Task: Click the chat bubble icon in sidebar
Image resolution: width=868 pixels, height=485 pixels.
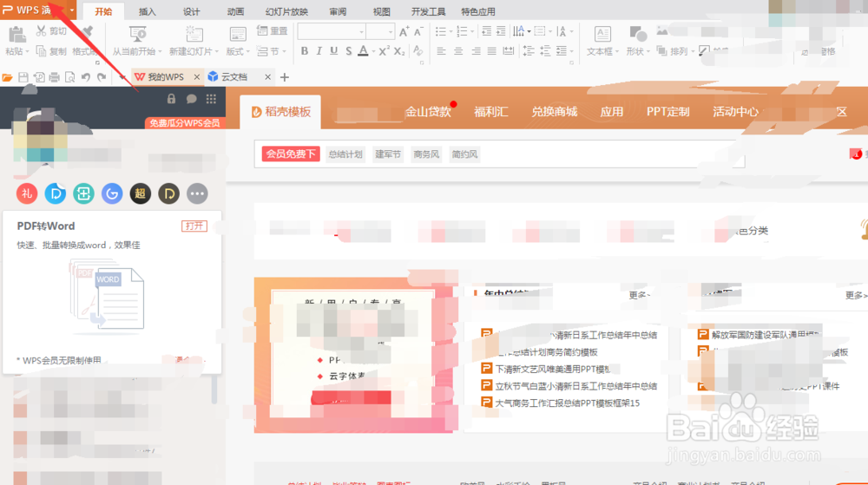Action: (192, 99)
